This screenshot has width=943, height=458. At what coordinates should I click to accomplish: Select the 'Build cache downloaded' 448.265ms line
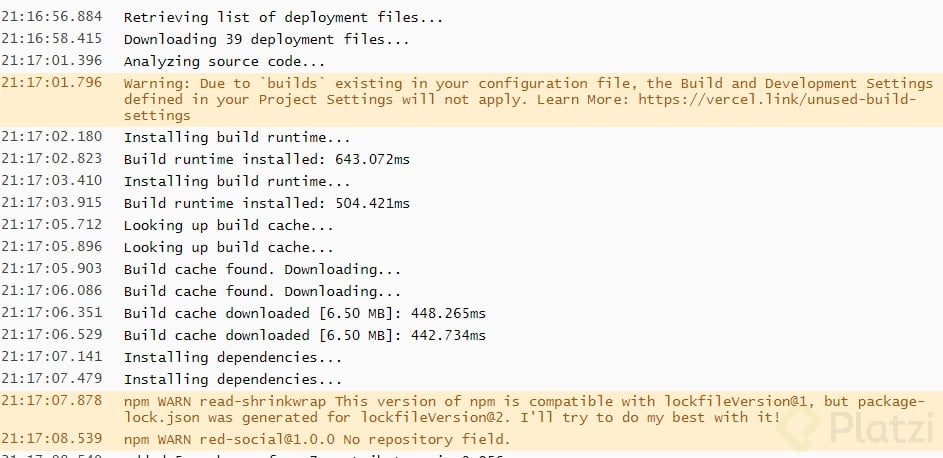point(304,313)
